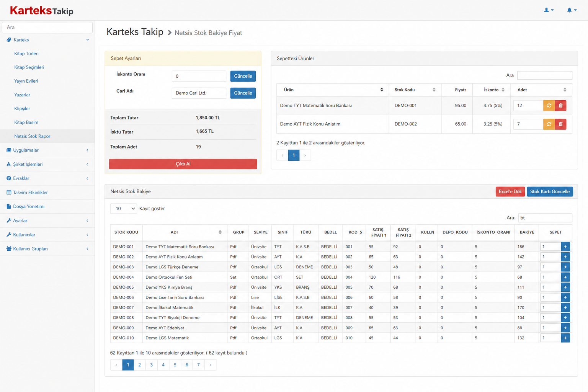Expand the Uygulamalar sidebar menu
The image size is (588, 392).
pyautogui.click(x=47, y=150)
